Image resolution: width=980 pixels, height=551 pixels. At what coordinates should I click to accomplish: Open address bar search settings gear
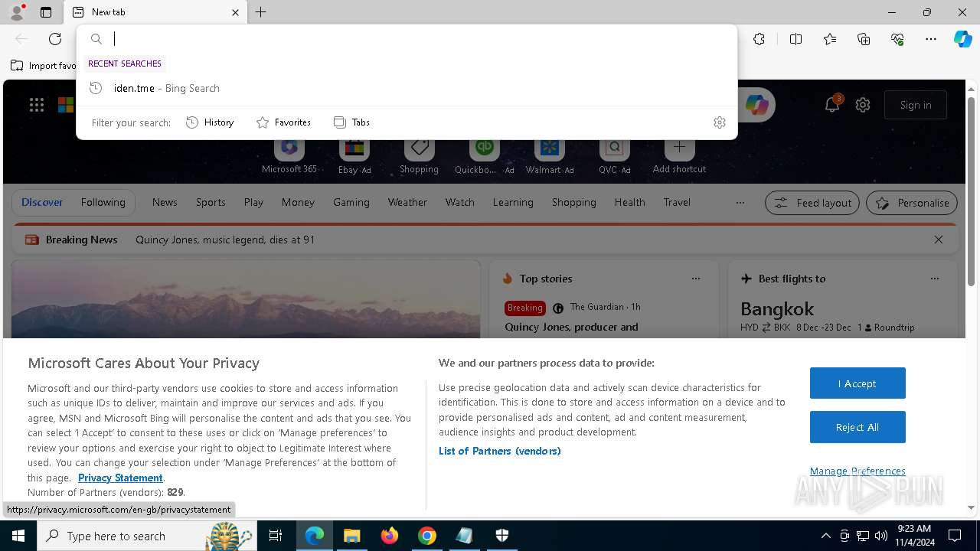click(719, 122)
